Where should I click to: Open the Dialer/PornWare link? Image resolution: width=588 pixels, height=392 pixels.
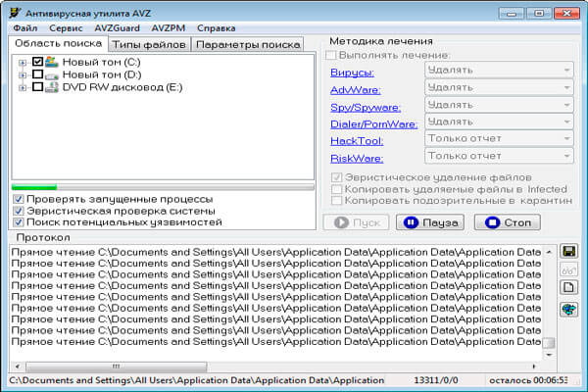coord(374,124)
